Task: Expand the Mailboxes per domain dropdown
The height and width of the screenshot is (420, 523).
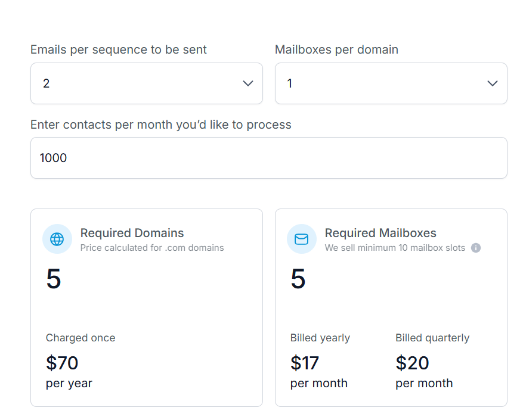Action: [x=391, y=83]
